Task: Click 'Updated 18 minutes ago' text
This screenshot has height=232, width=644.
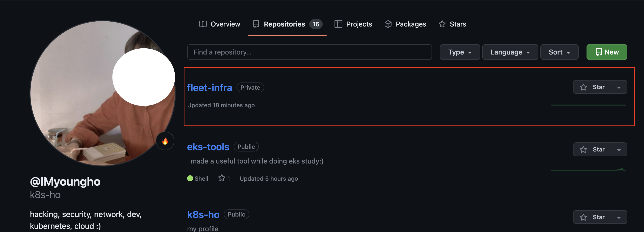Action: [221, 105]
